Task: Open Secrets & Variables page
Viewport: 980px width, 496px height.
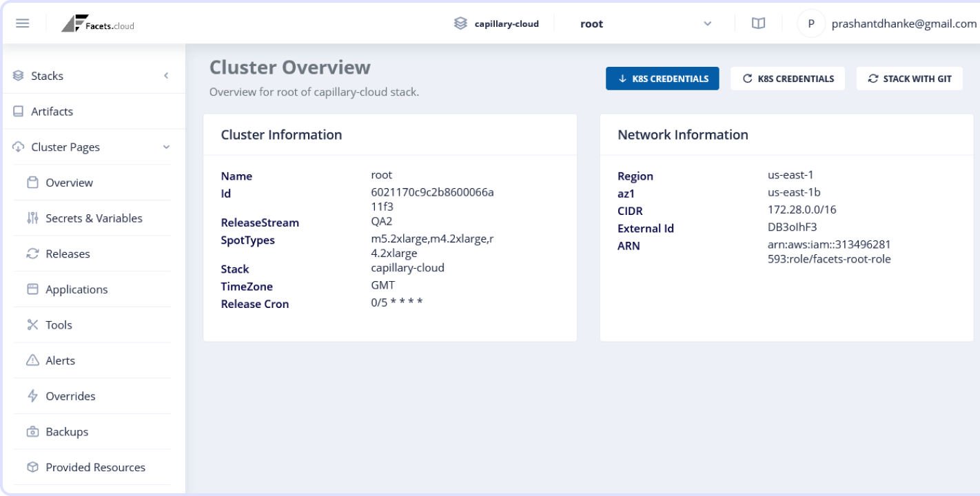Action: coord(92,218)
